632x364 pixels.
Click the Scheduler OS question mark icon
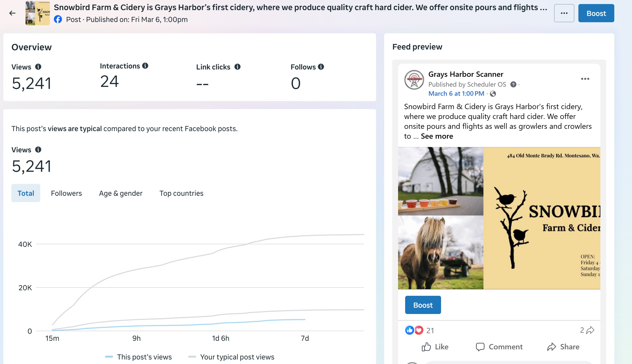coord(513,84)
